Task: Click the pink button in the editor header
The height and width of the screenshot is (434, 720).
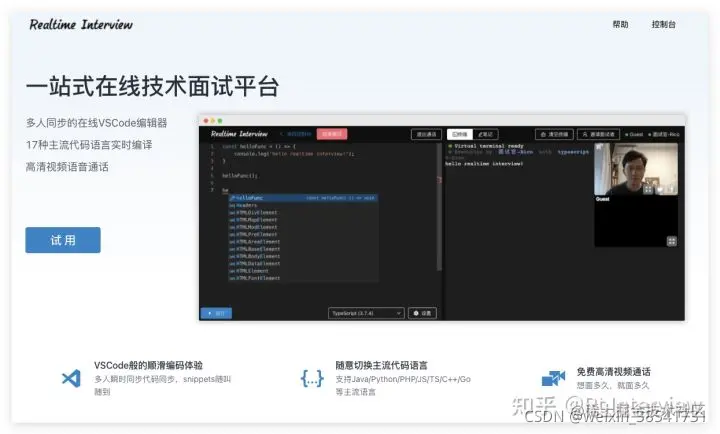Action: tap(332, 134)
